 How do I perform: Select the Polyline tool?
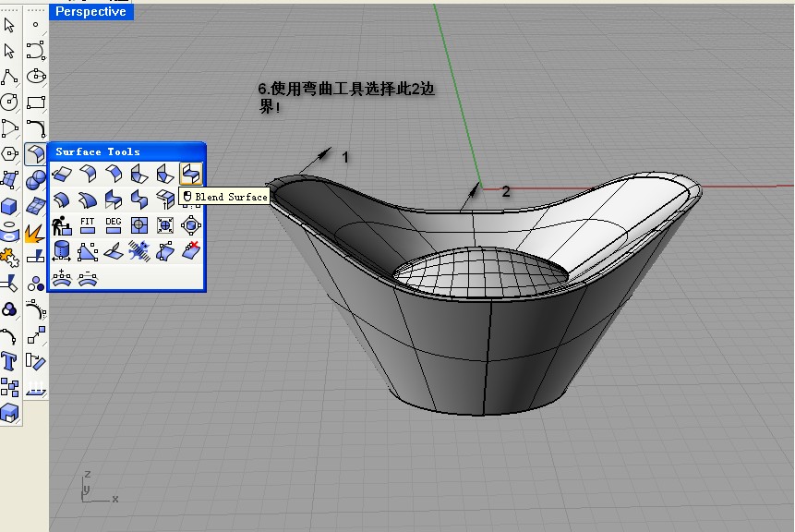(x=9, y=77)
